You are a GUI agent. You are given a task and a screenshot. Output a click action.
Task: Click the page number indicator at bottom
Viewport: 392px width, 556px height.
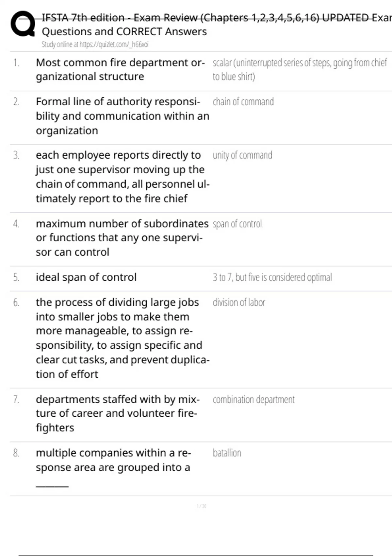pos(201,506)
